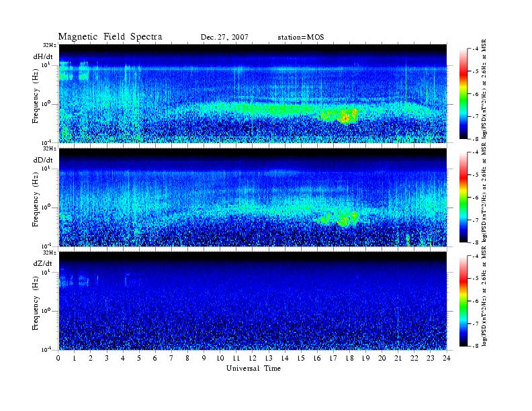
Task: Click the hour 13 tick label
Action: [269, 358]
